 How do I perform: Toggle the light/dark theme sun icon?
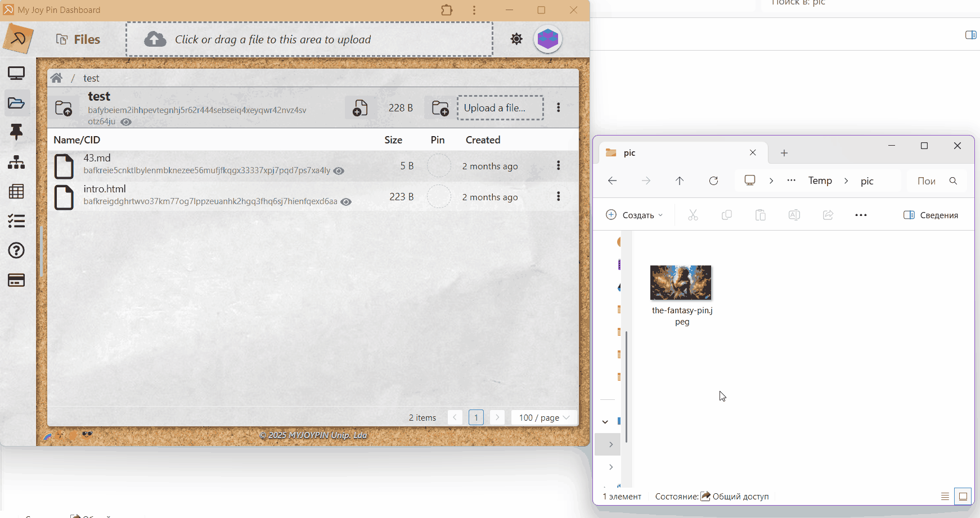(x=516, y=39)
